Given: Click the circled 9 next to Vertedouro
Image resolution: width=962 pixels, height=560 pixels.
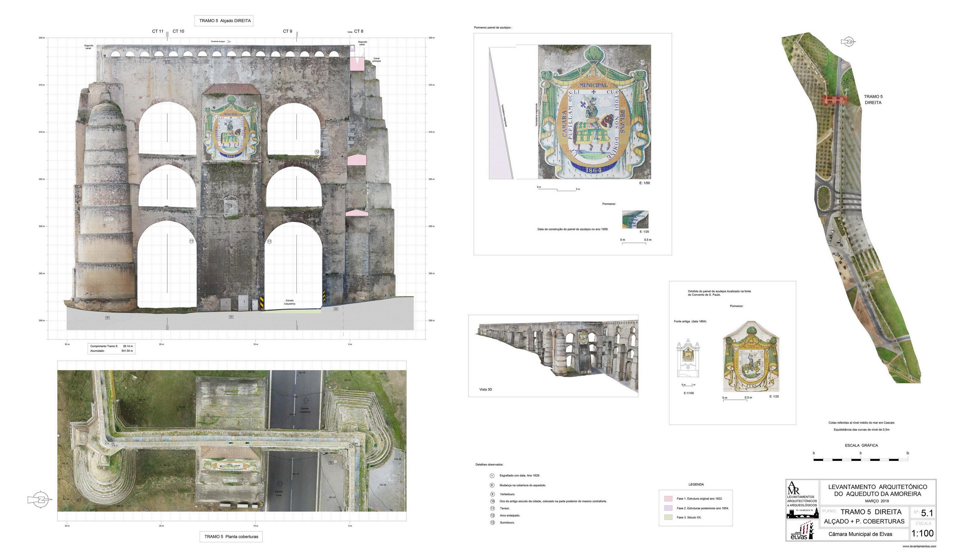Looking at the screenshot, I should (x=492, y=494).
